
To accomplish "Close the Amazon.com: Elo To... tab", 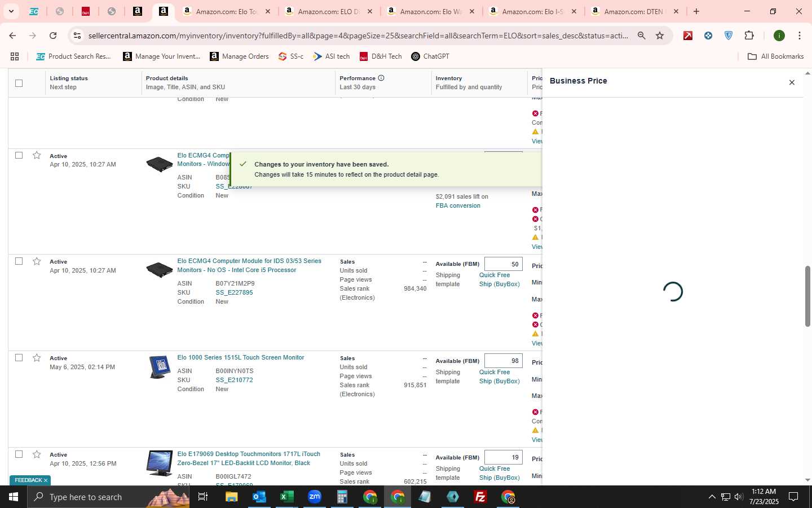I will coord(268,11).
